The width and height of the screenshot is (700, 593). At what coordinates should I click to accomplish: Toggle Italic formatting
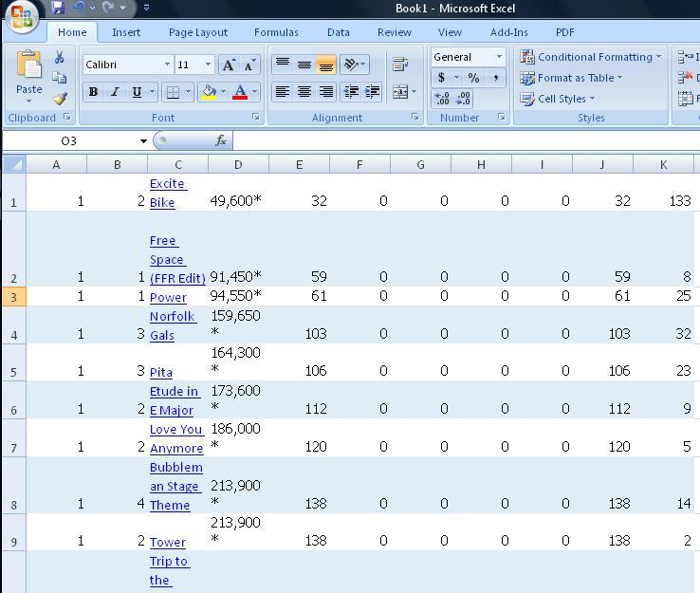pyautogui.click(x=115, y=92)
